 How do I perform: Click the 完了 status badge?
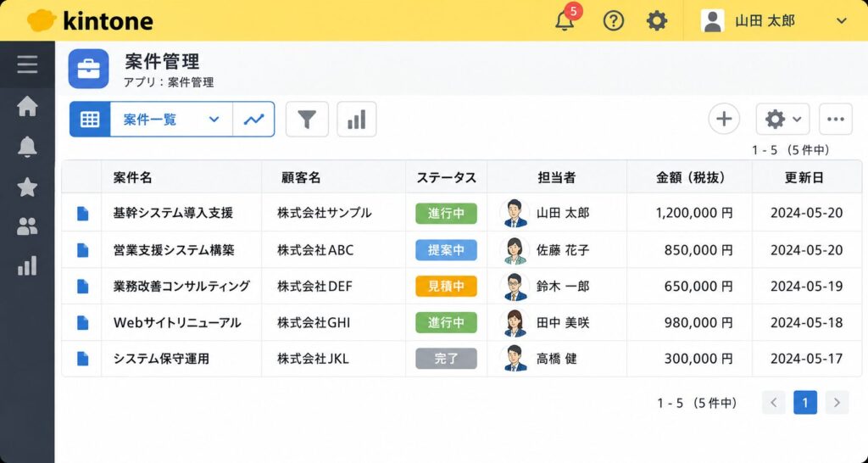pos(446,359)
